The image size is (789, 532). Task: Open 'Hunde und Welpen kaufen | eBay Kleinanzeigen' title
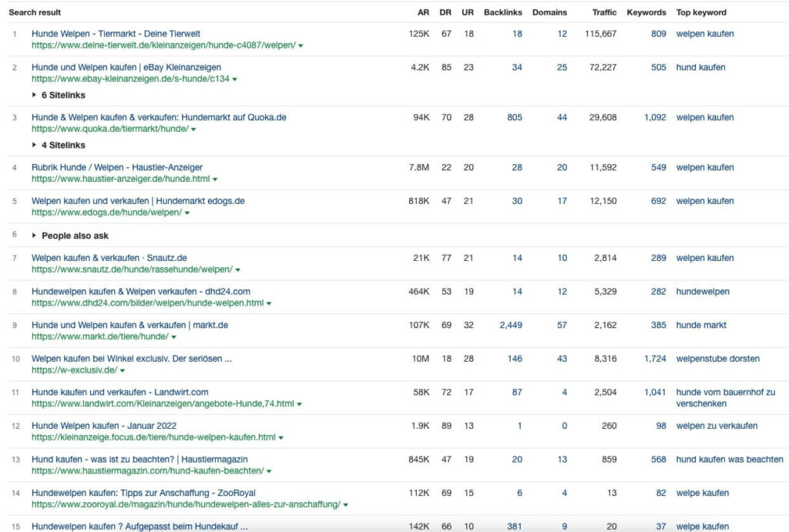click(x=126, y=68)
